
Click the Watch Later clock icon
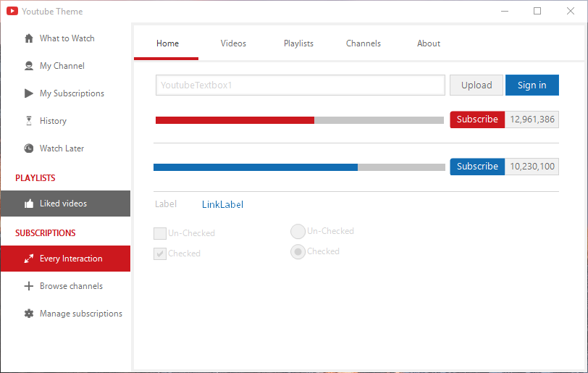click(29, 148)
